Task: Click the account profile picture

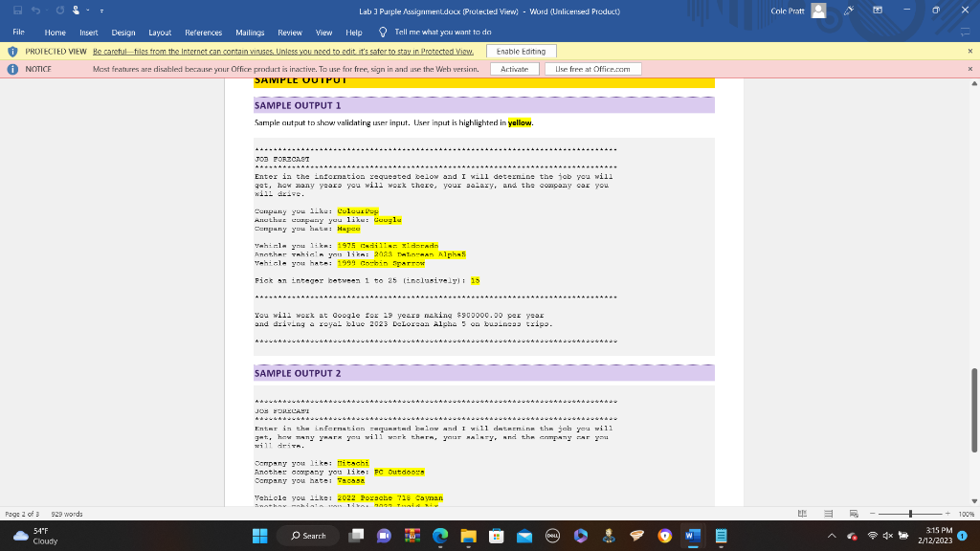Action: [818, 11]
